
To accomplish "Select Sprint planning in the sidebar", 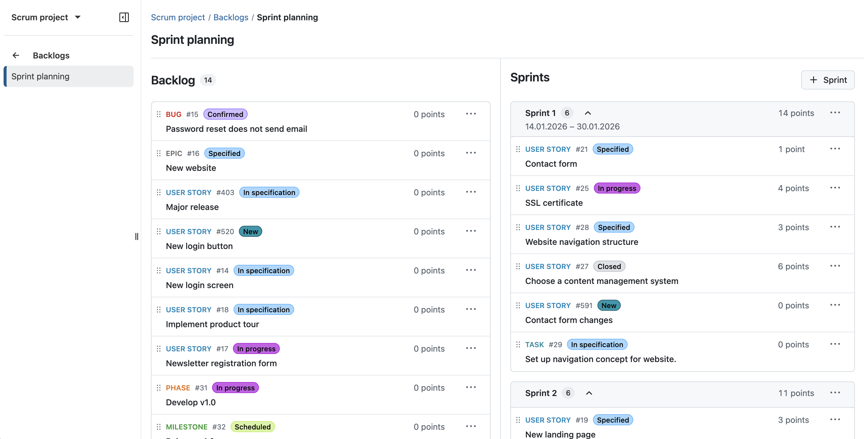I will point(41,76).
